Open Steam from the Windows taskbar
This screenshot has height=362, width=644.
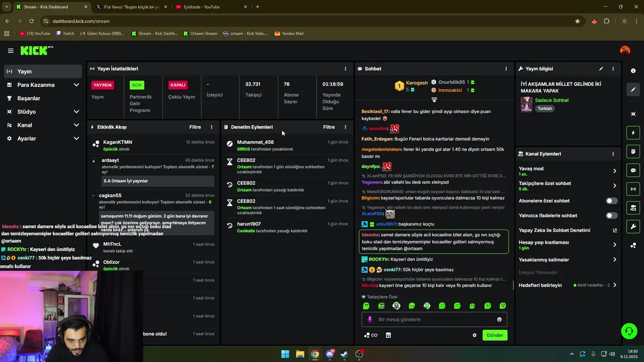tap(344, 354)
